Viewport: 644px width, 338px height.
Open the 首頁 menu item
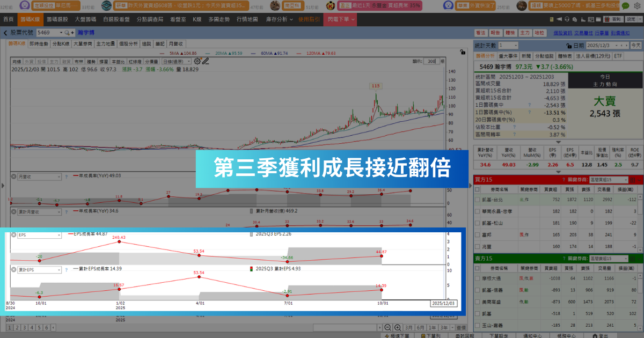8,19
